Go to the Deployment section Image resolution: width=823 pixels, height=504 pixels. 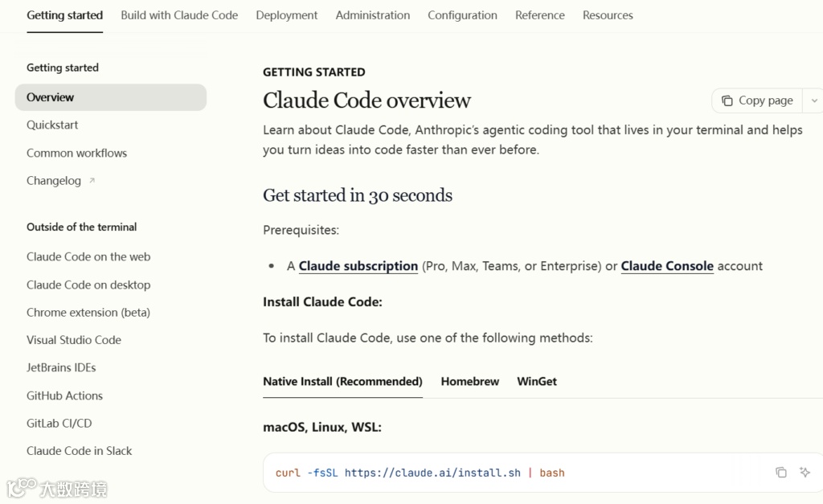point(287,15)
